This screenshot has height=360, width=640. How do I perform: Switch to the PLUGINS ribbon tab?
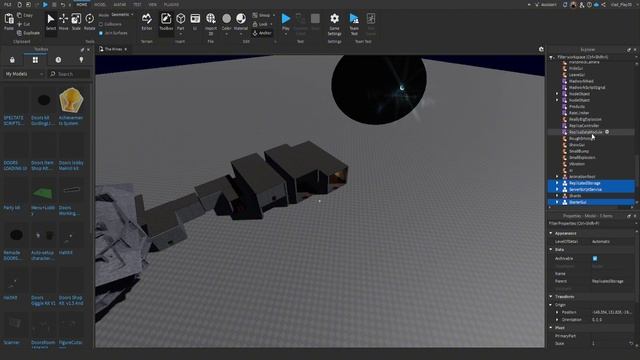(x=171, y=4)
